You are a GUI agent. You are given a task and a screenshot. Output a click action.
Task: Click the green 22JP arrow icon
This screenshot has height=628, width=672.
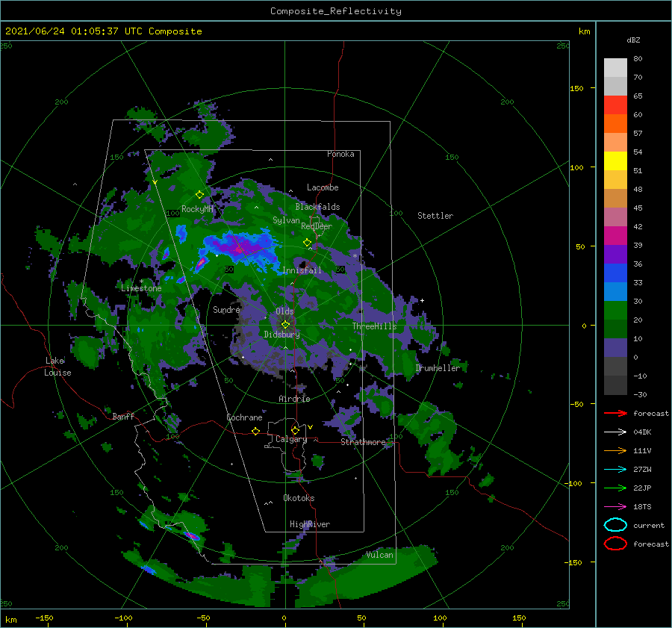(x=615, y=488)
